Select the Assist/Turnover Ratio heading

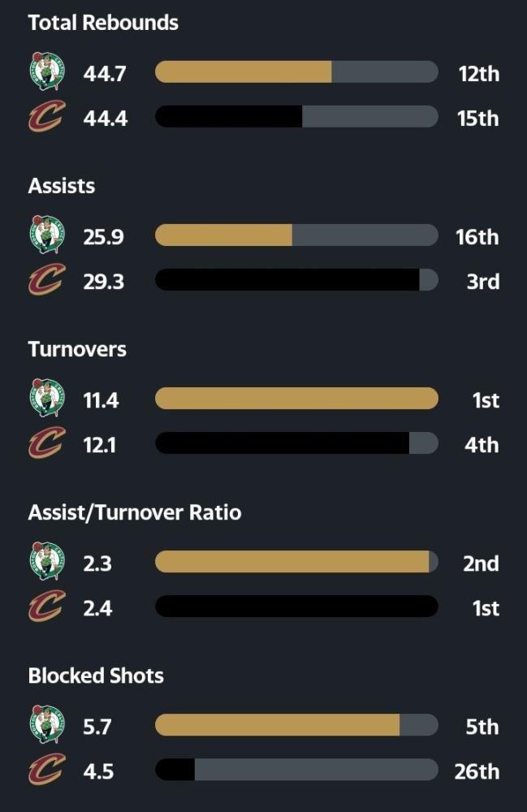pyautogui.click(x=135, y=512)
